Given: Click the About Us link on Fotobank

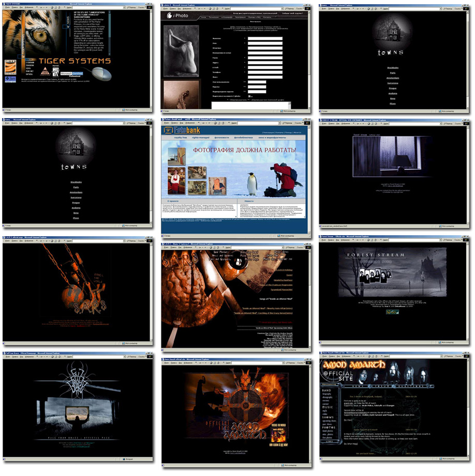Looking at the screenshot, I should pyautogui.click(x=298, y=133).
